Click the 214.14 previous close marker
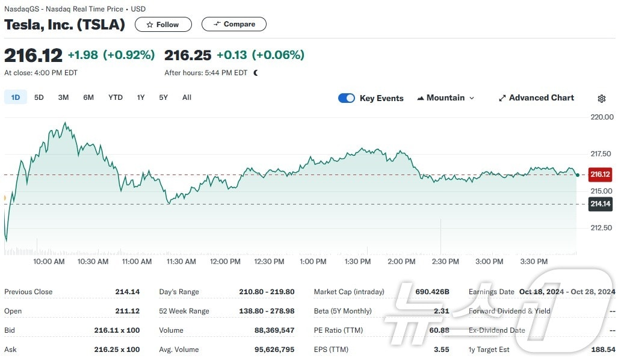This screenshot has height=364, width=624. [600, 204]
